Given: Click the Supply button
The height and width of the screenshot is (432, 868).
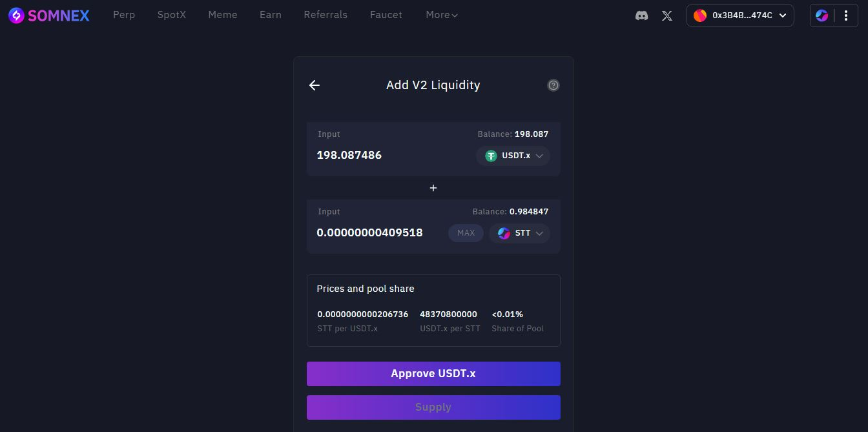Looking at the screenshot, I should point(433,407).
